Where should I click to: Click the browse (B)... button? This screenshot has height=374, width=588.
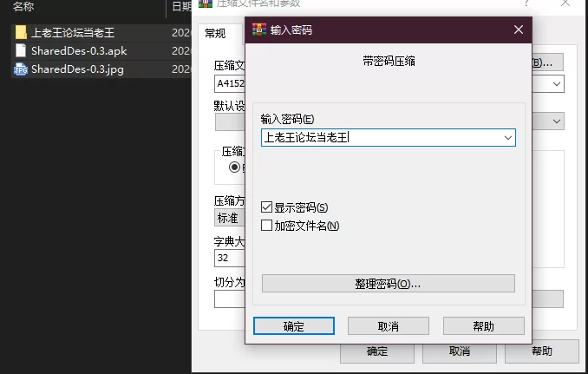547,62
